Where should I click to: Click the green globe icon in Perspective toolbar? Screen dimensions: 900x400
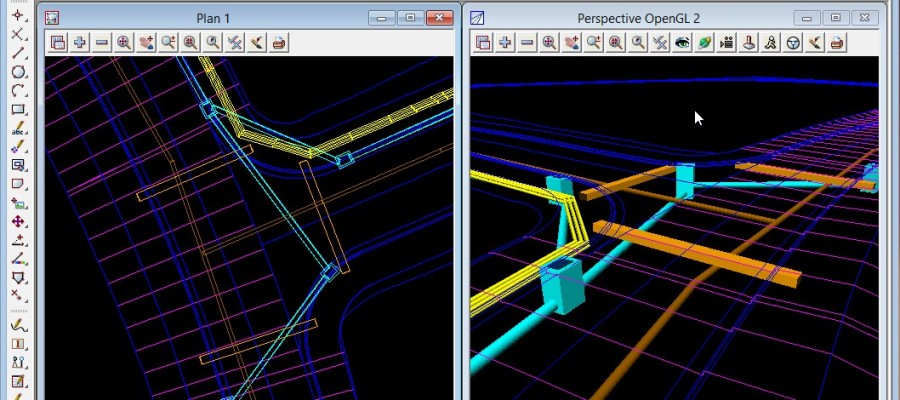click(x=705, y=42)
